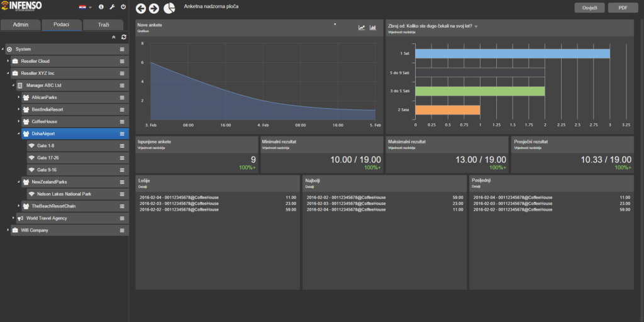Open menu for AfricanParks row

pos(122,97)
